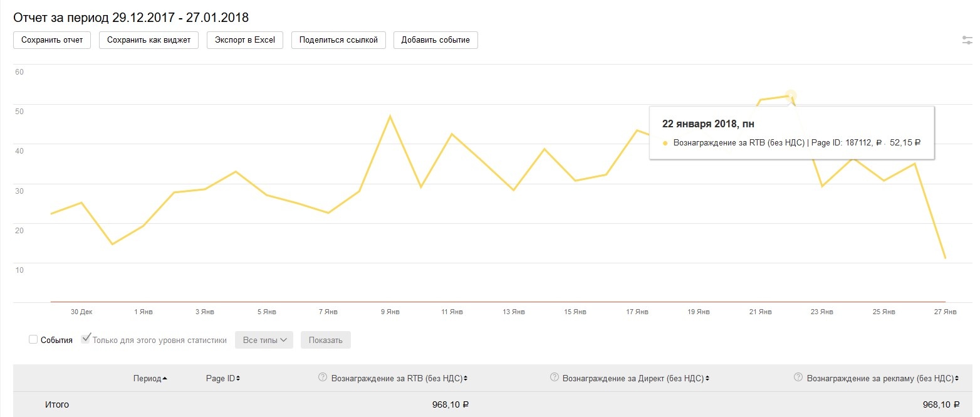
Task: Click help icon beside Вознаграждение за Директ
Action: [x=554, y=377]
